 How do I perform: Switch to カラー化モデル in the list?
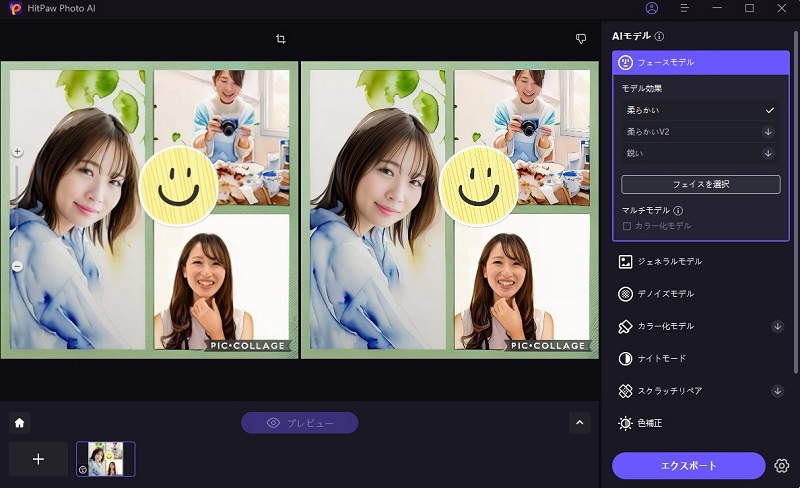tap(701, 326)
